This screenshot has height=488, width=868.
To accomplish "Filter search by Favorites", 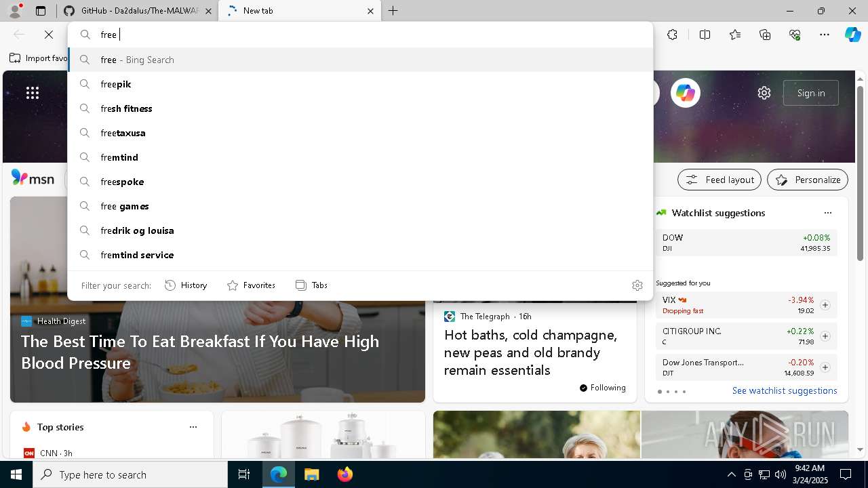I will coord(251,285).
